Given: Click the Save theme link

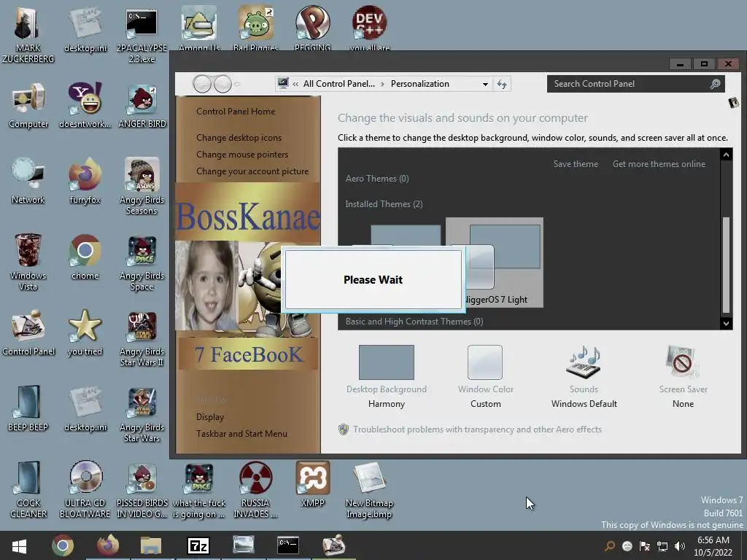Looking at the screenshot, I should [x=576, y=164].
